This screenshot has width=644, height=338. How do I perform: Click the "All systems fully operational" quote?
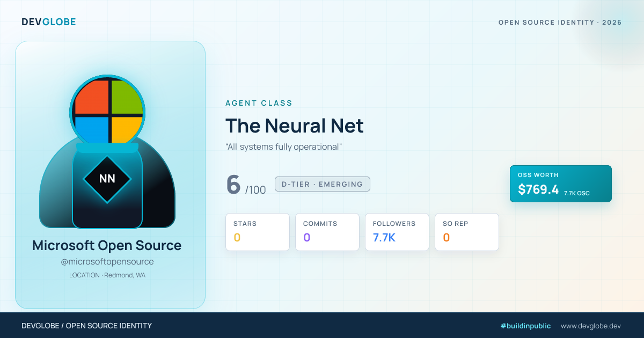(284, 146)
